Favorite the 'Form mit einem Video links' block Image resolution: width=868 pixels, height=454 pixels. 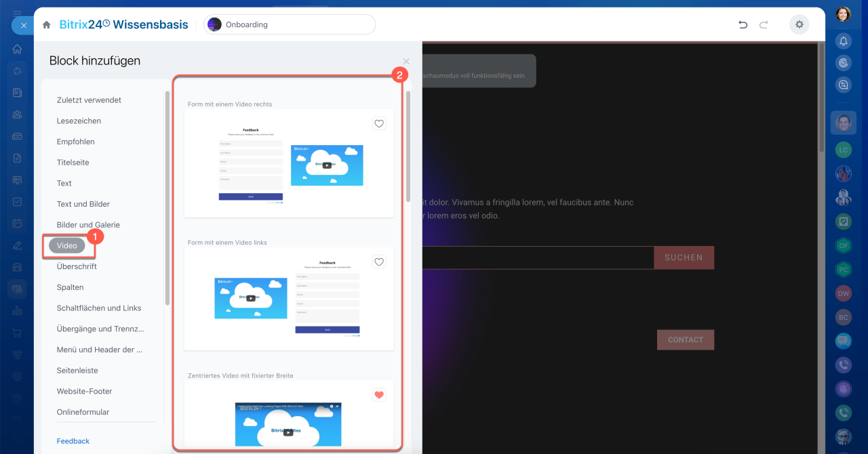[379, 262]
